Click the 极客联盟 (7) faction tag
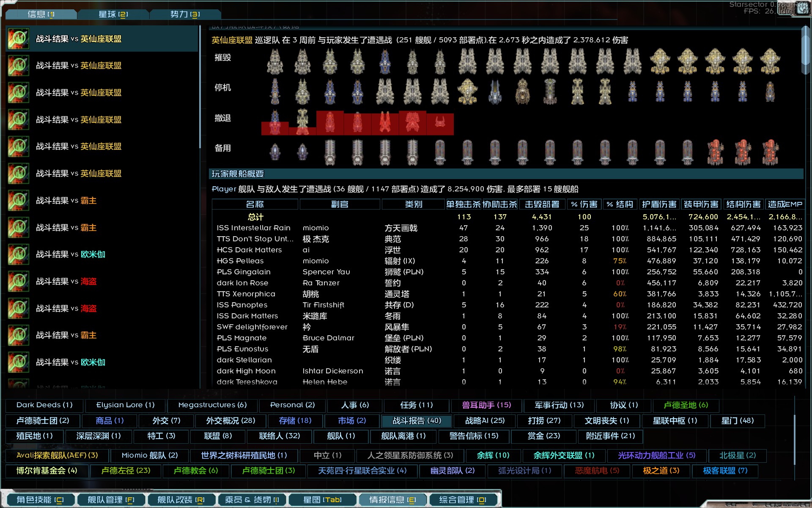Viewport: 812px width, 508px height. pyautogui.click(x=725, y=471)
